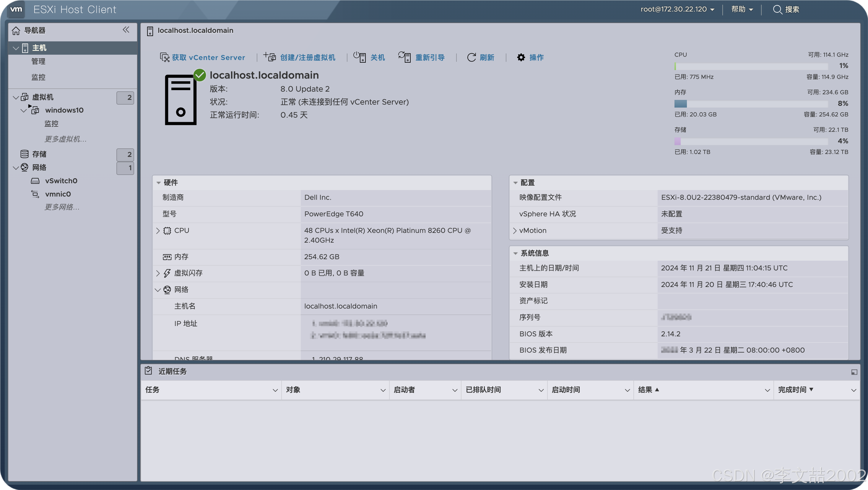This screenshot has width=868, height=490.
Task: Collapse the Hardware panel section
Action: [158, 183]
